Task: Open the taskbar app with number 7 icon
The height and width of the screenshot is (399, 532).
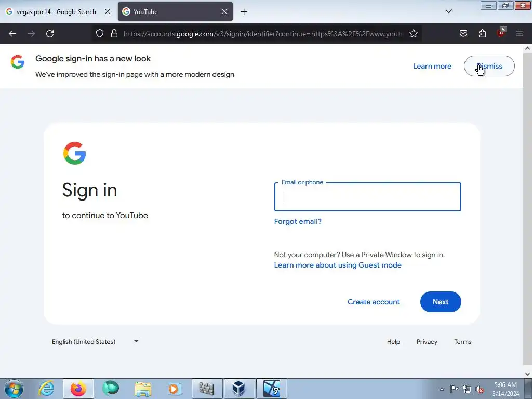Action: click(x=271, y=389)
